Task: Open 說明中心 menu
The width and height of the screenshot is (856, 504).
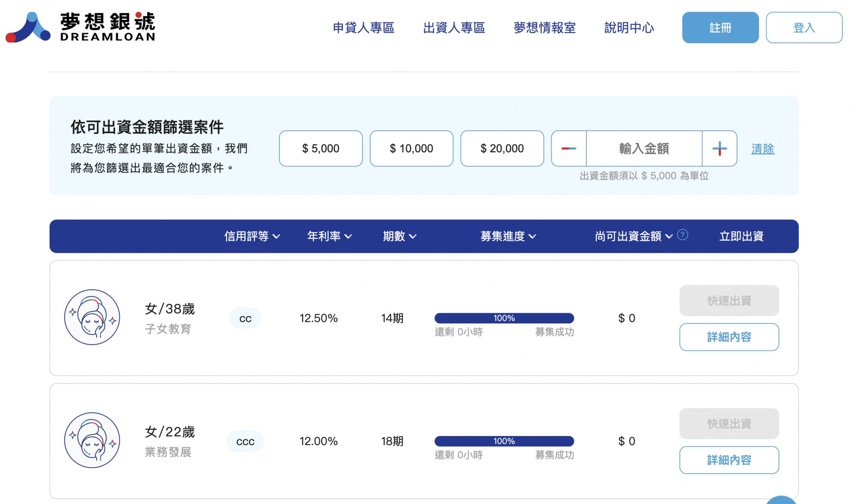Action: pyautogui.click(x=629, y=28)
